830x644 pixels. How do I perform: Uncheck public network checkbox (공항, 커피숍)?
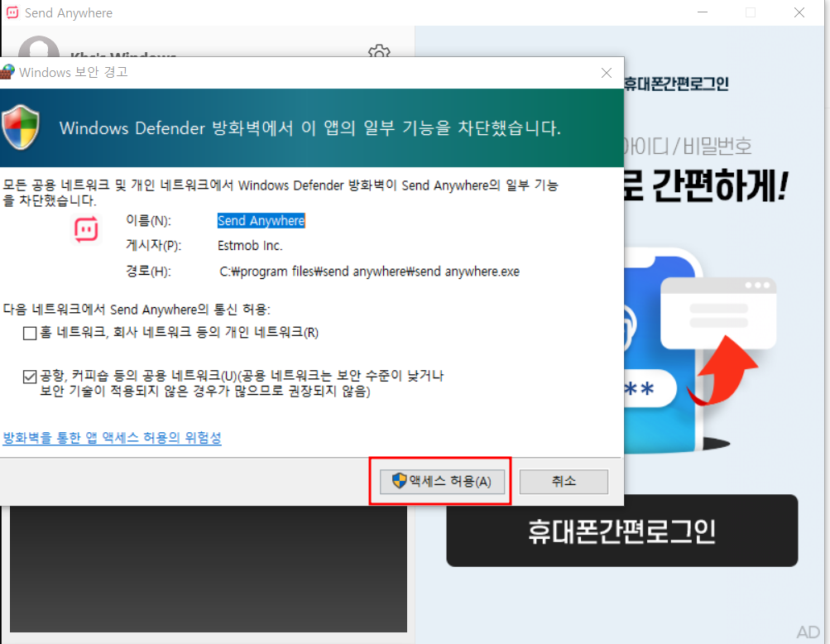point(30,377)
